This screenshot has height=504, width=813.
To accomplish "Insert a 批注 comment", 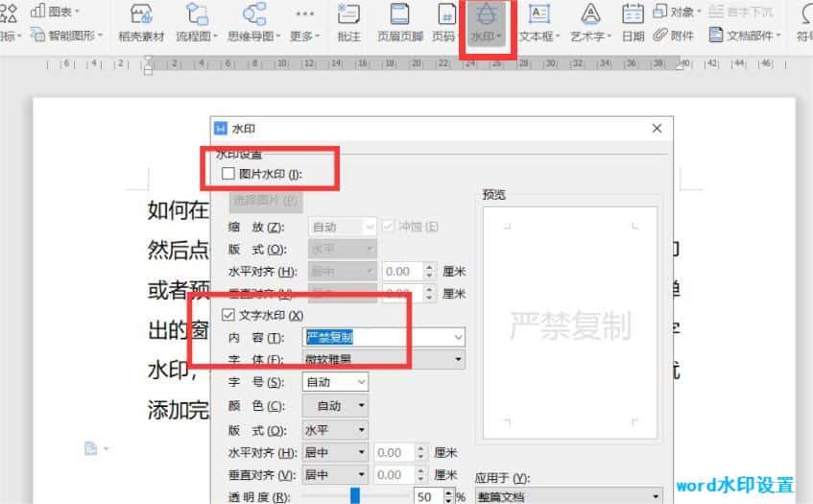I will pyautogui.click(x=349, y=23).
